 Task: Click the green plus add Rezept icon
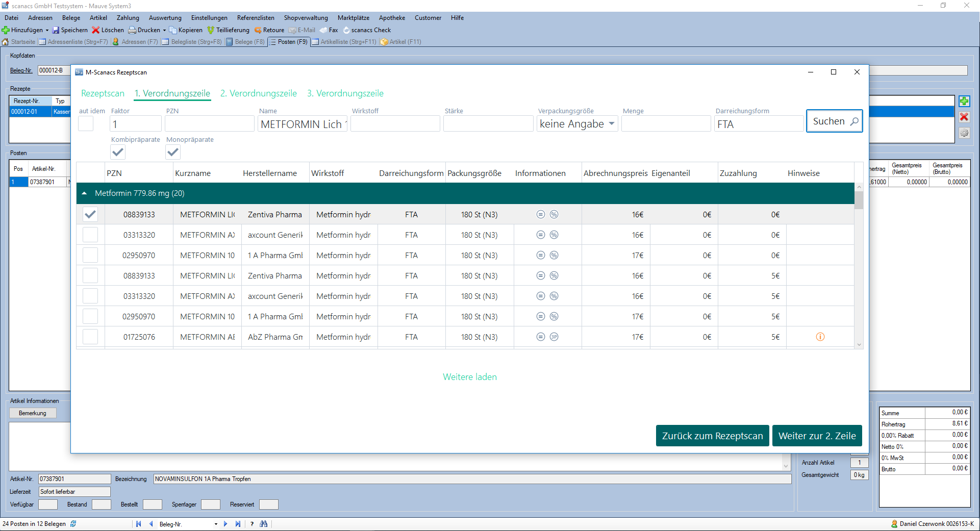tap(964, 102)
